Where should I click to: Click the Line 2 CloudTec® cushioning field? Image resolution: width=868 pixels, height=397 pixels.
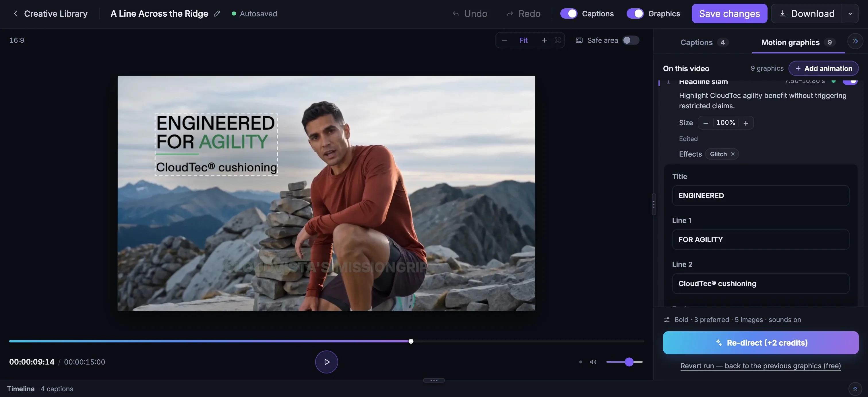tap(761, 283)
